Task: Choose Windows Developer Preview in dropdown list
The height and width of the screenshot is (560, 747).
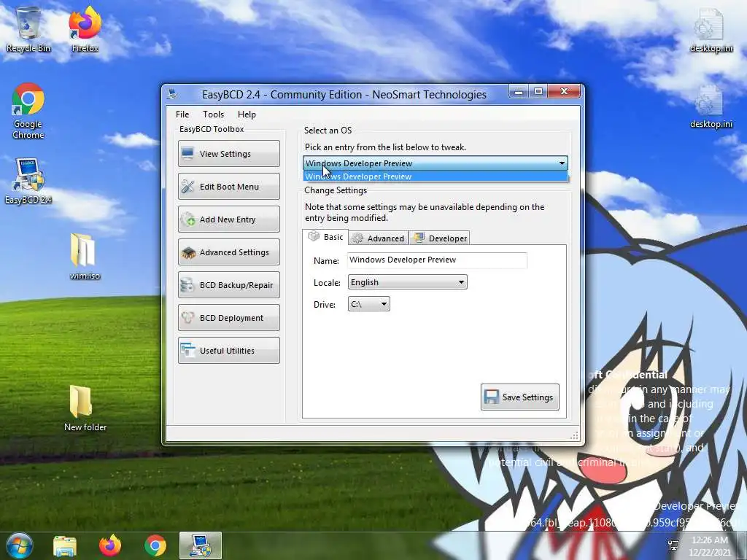Action: pyautogui.click(x=436, y=176)
